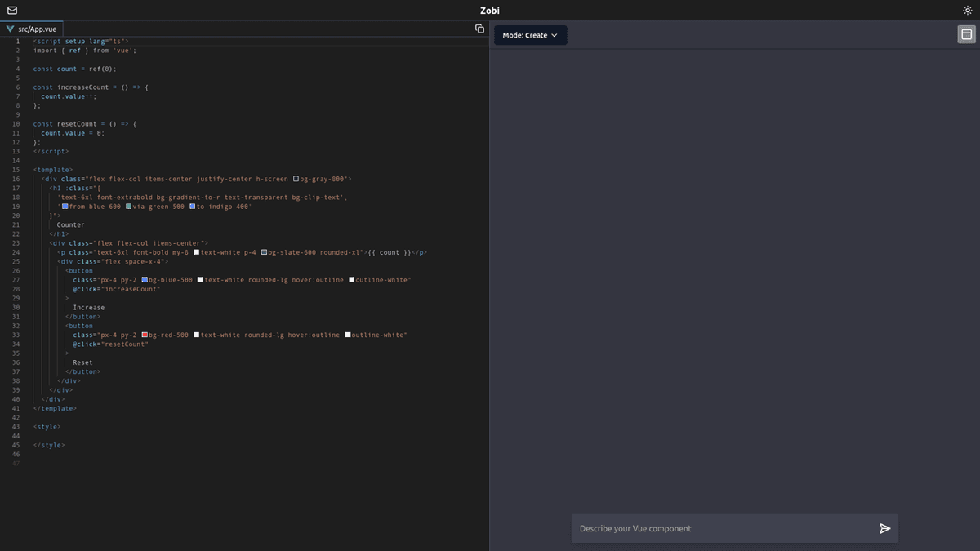
Task: Click the bg-blue-500 color swatch
Action: tap(145, 280)
